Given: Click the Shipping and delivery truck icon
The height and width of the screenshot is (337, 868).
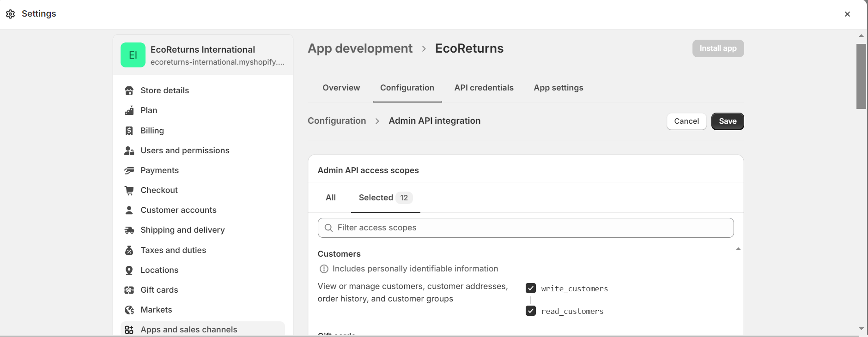Looking at the screenshot, I should 129,230.
